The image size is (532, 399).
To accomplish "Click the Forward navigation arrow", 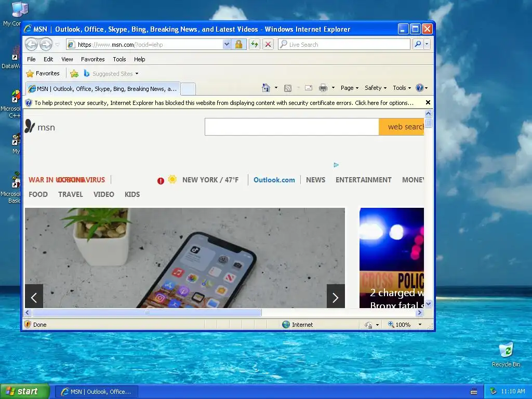I will click(x=46, y=44).
